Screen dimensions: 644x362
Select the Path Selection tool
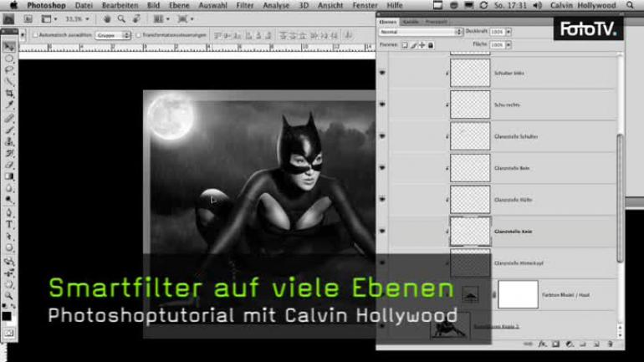(8, 237)
